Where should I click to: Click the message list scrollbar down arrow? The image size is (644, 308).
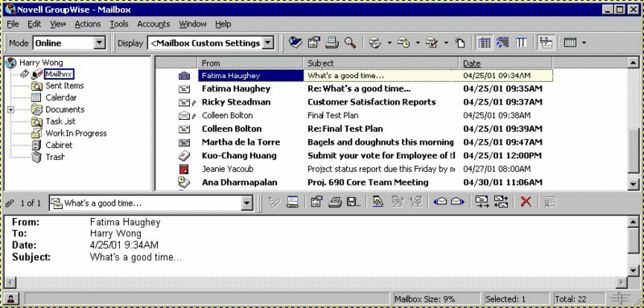pyautogui.click(x=633, y=185)
